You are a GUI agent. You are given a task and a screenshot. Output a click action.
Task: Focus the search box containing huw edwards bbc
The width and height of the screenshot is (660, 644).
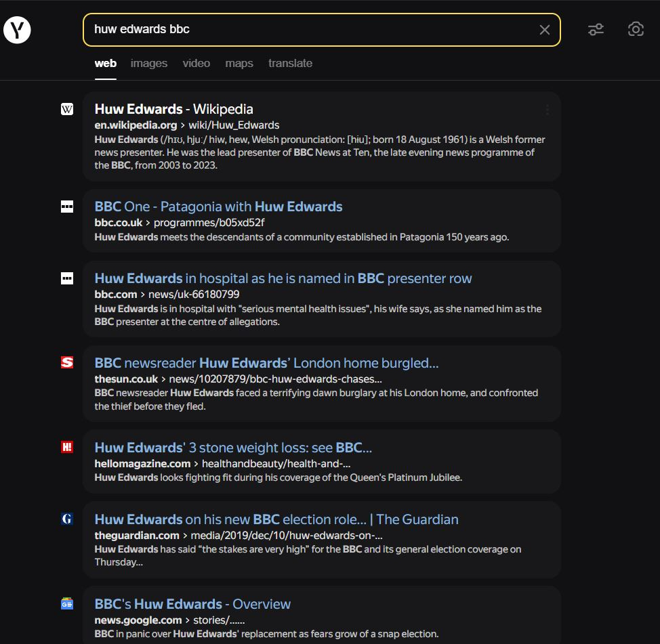tap(322, 30)
